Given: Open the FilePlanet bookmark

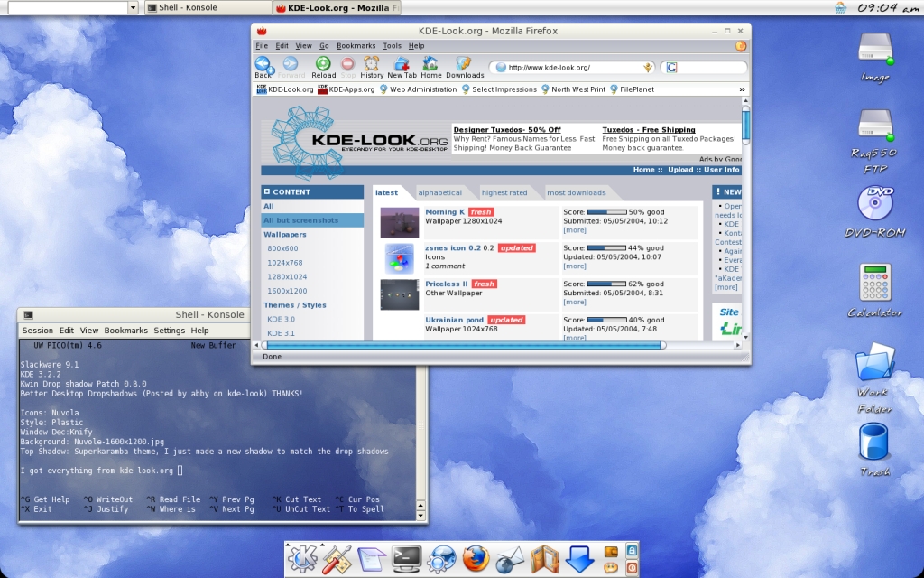Looking at the screenshot, I should click(x=631, y=89).
